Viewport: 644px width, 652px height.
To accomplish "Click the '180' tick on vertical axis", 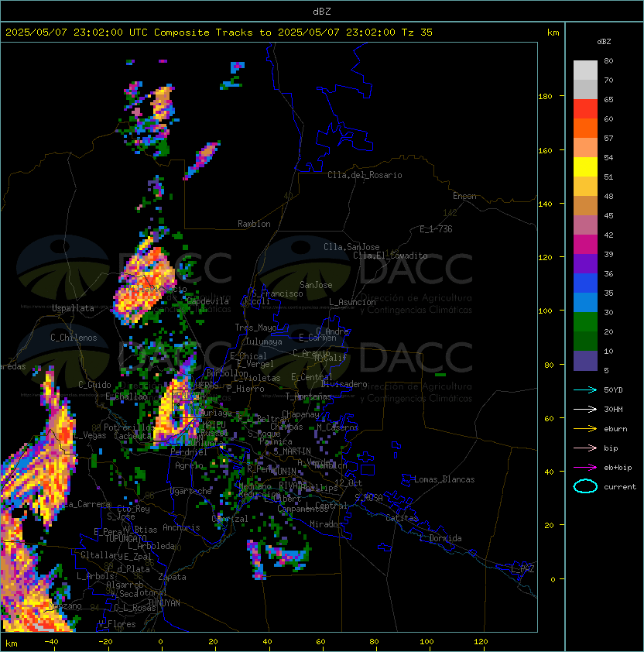I will tap(545, 97).
